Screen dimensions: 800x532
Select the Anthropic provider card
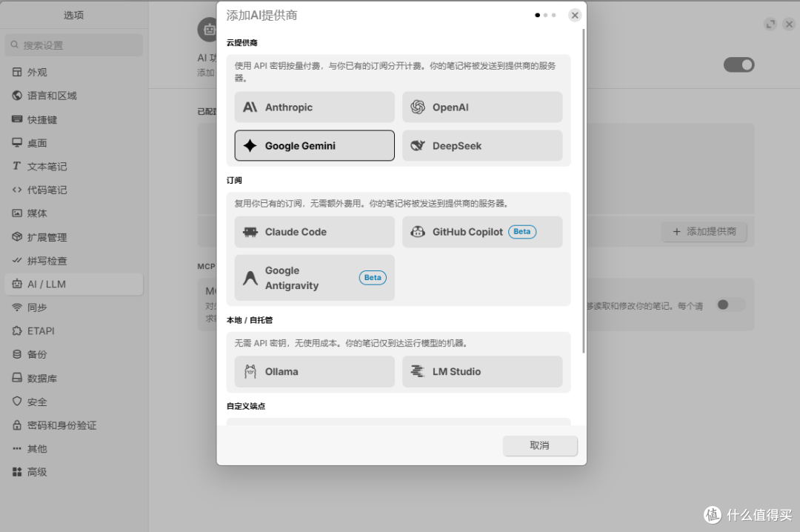[x=314, y=107]
